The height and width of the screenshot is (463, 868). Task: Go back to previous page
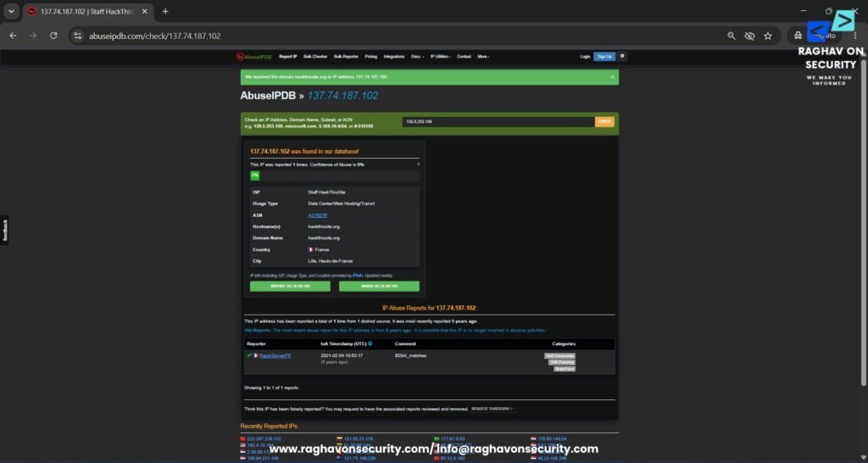coord(14,36)
